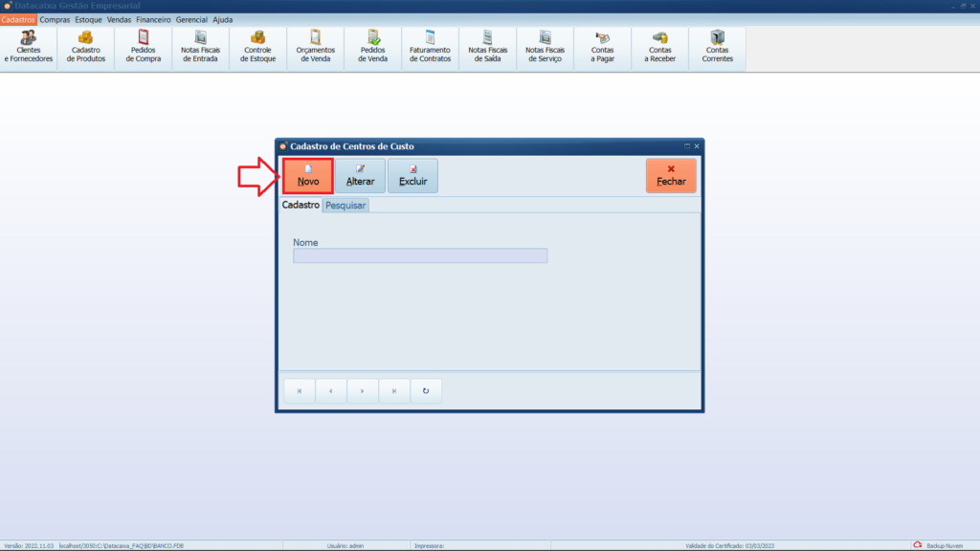
Task: Open Faturamento de Contratos
Action: pyautogui.click(x=430, y=48)
